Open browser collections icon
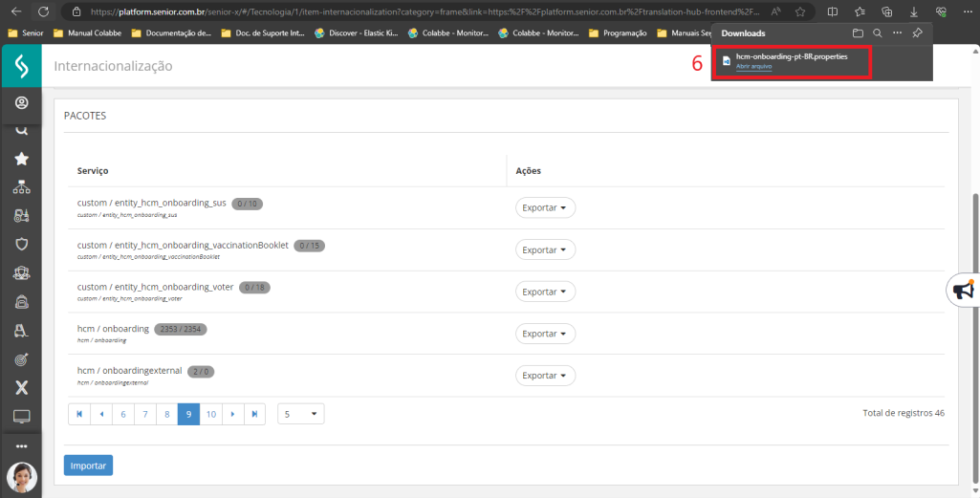The image size is (980, 498). 886,11
